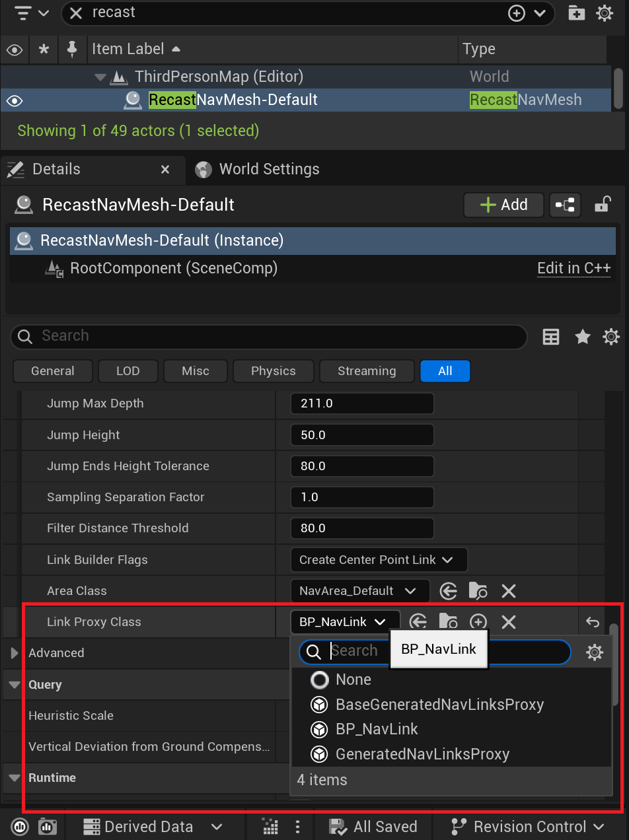The width and height of the screenshot is (629, 840).
Task: Toggle visibility of RecastNavMesh-Default actor
Action: coord(15,100)
